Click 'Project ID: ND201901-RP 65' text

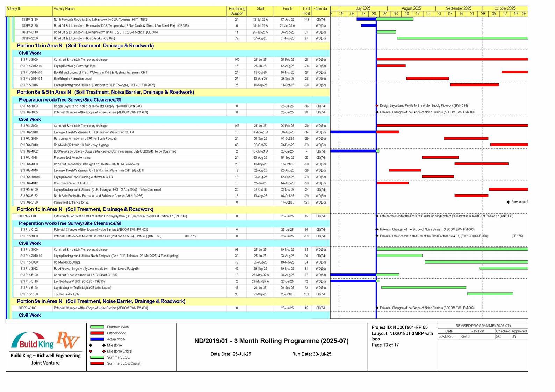pos(399,328)
